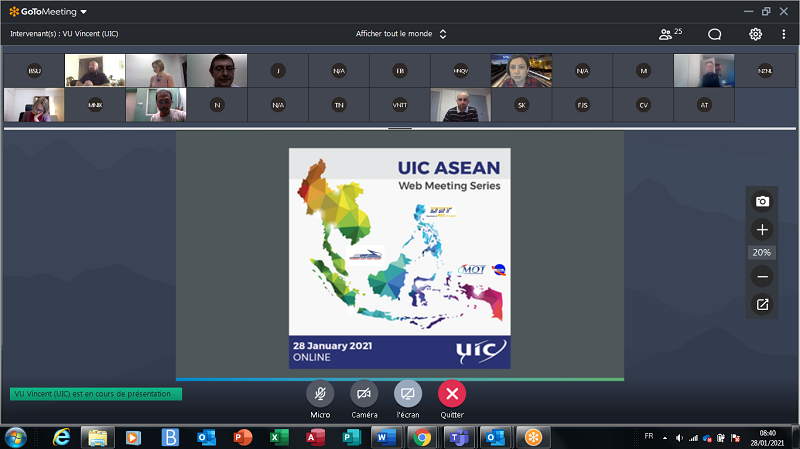Open the first Outlook taskbar icon

point(206,437)
